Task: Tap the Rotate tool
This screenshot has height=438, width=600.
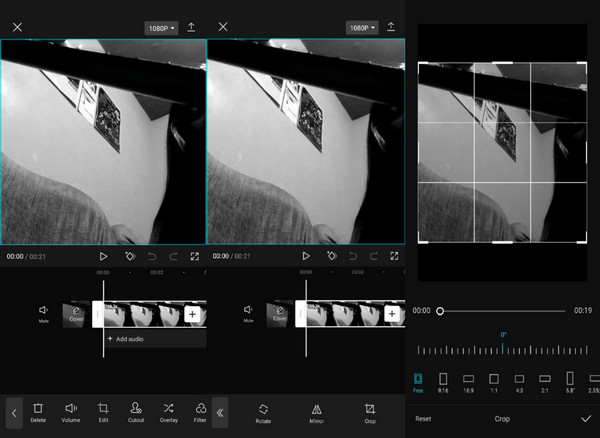Action: click(263, 414)
